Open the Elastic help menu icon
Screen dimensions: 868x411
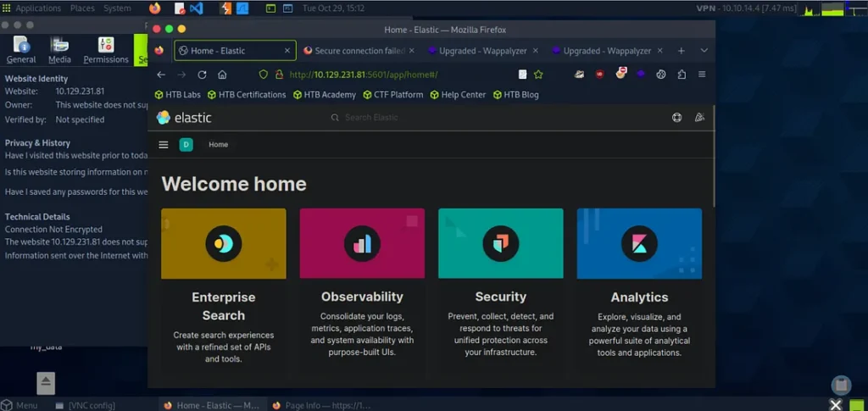point(676,118)
